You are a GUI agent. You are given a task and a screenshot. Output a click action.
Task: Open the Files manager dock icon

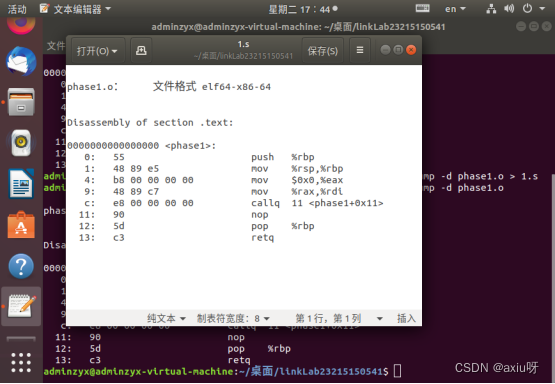point(21,102)
